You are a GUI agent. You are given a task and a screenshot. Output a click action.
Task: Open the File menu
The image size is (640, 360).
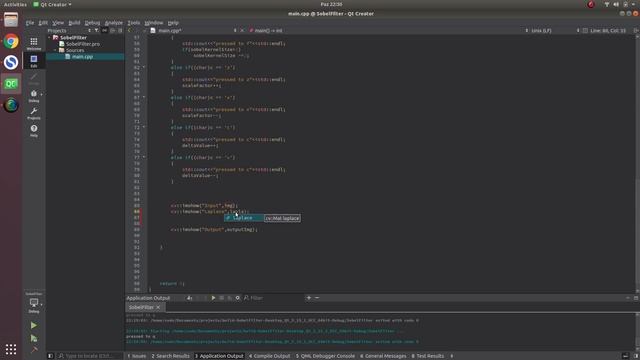(30, 23)
